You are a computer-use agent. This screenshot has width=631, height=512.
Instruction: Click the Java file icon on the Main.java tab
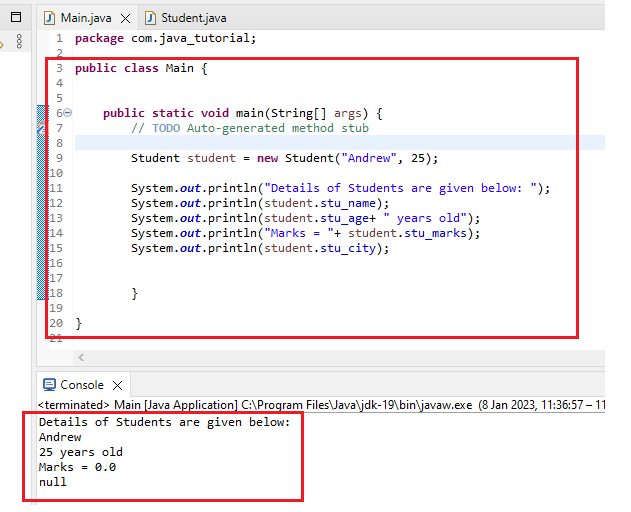tap(49, 18)
